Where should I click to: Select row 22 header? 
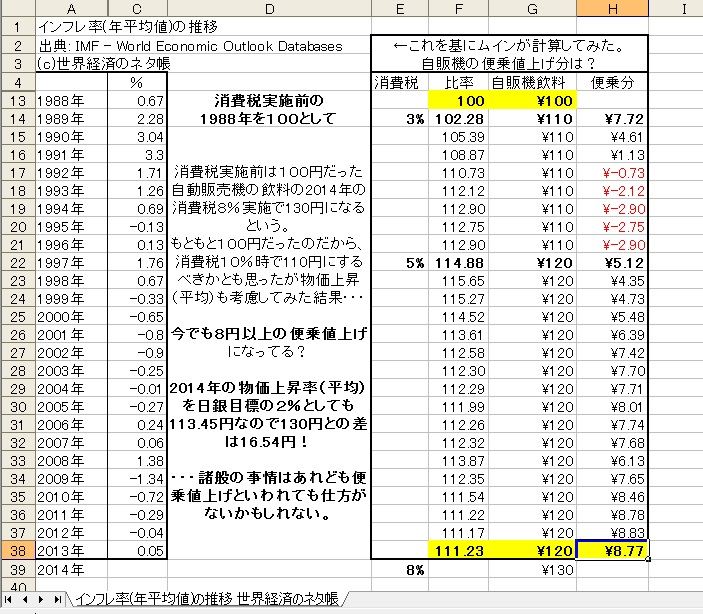click(x=17, y=263)
